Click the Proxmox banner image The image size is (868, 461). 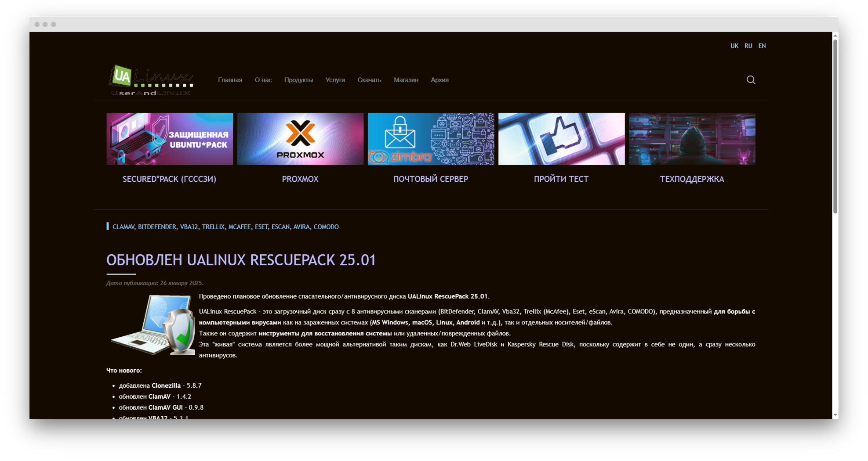(300, 139)
